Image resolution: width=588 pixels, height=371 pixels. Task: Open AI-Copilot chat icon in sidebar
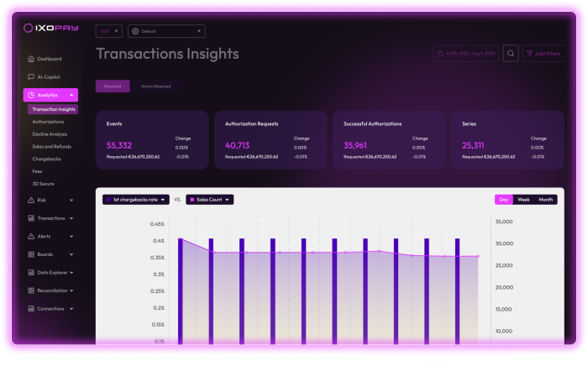(x=31, y=76)
